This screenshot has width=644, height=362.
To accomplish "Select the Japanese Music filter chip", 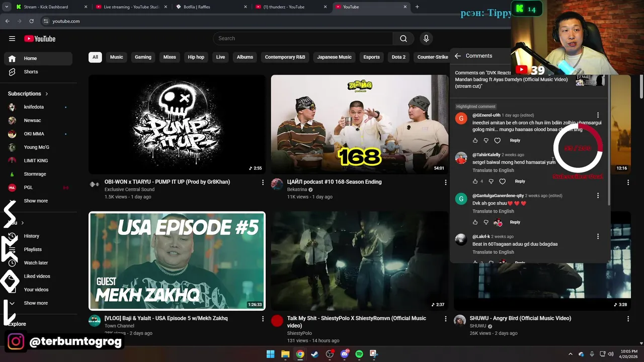I will click(x=335, y=57).
